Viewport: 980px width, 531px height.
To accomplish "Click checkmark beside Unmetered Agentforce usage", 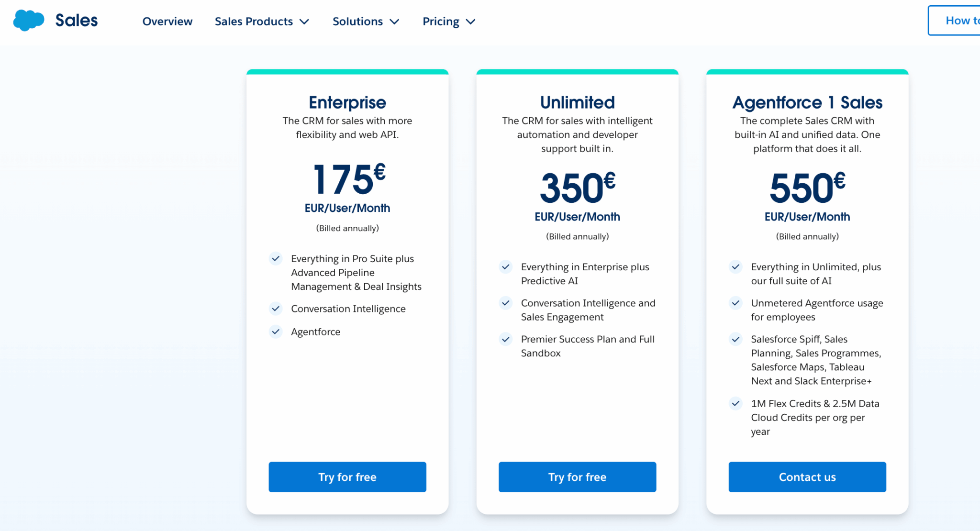I will [736, 303].
